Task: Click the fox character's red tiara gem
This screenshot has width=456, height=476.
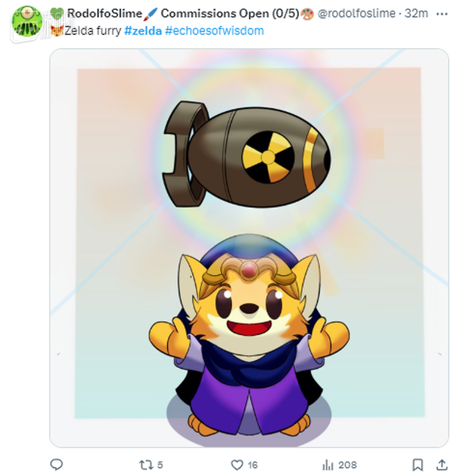Action: [x=249, y=269]
